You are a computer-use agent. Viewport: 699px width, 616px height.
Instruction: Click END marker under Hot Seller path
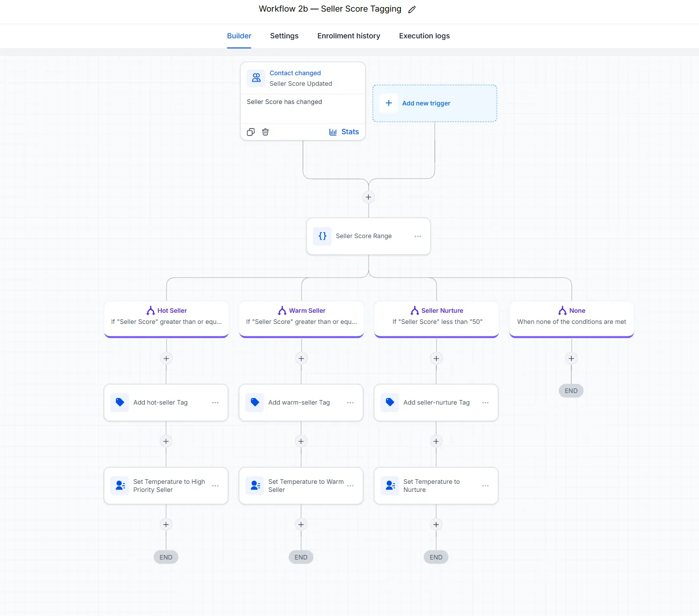point(166,557)
